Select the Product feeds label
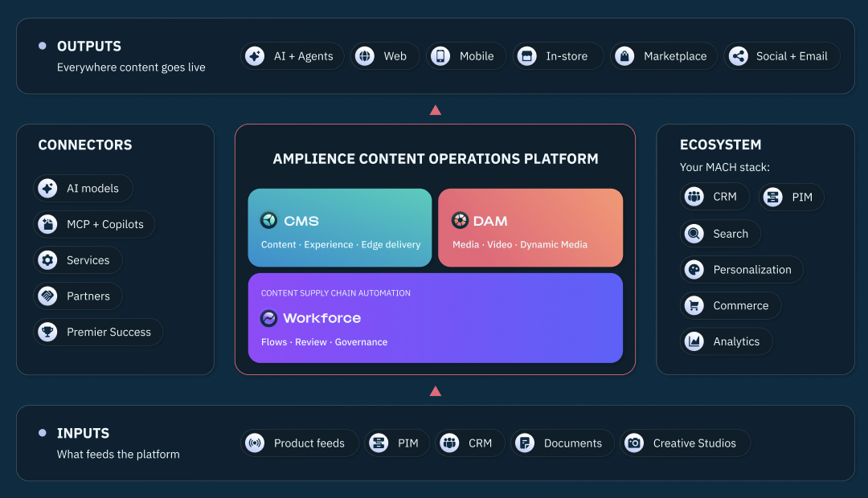868x498 pixels. coord(309,443)
